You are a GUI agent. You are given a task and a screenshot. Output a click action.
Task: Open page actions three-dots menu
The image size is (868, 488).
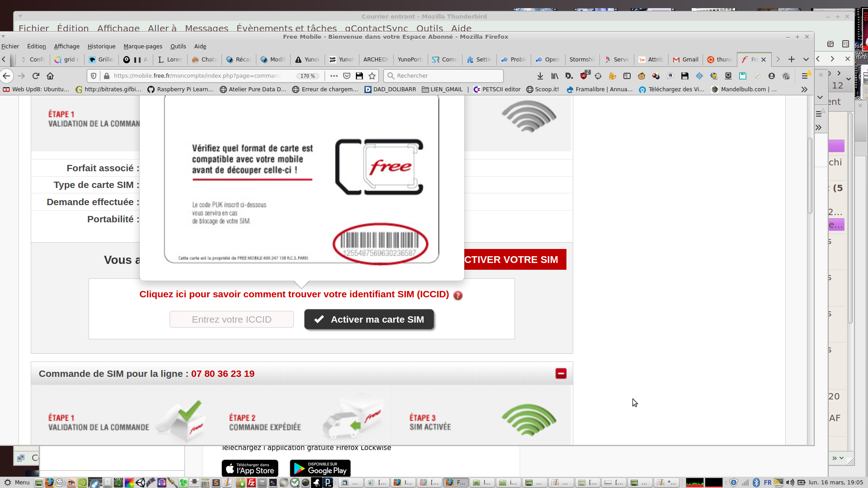pos(334,76)
